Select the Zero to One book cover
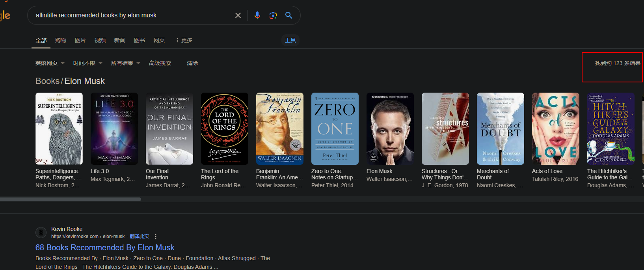This screenshot has width=644, height=270. coord(335,128)
